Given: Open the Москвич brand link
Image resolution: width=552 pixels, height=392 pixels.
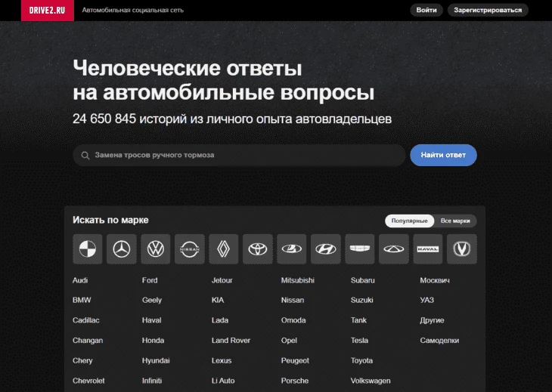Looking at the screenshot, I should 435,280.
